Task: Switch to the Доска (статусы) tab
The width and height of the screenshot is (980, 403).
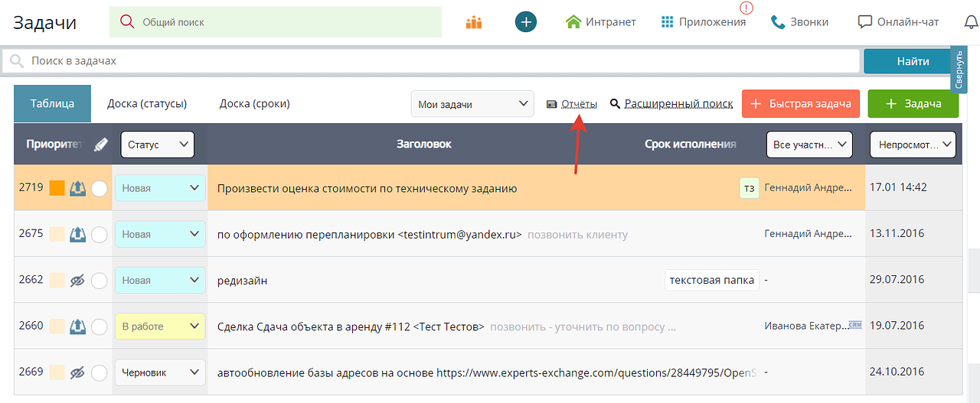Action: tap(147, 104)
